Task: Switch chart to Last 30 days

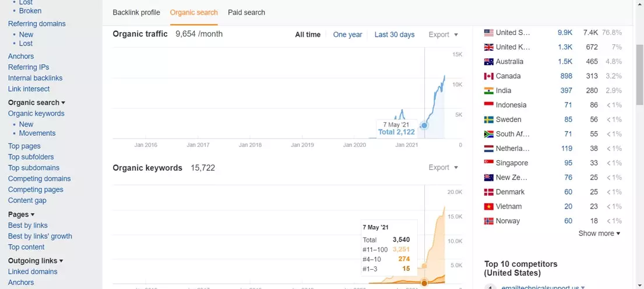Action: pos(395,35)
